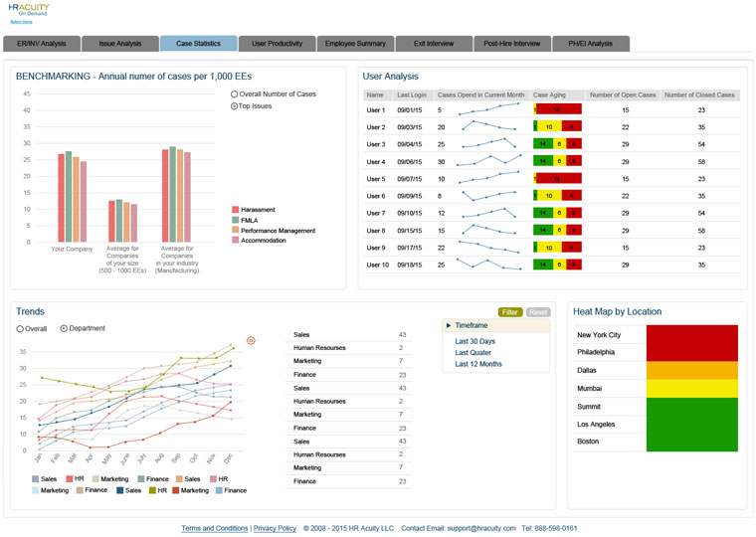Click the Your Company bar group label
This screenshot has width=756, height=537.
(x=72, y=250)
